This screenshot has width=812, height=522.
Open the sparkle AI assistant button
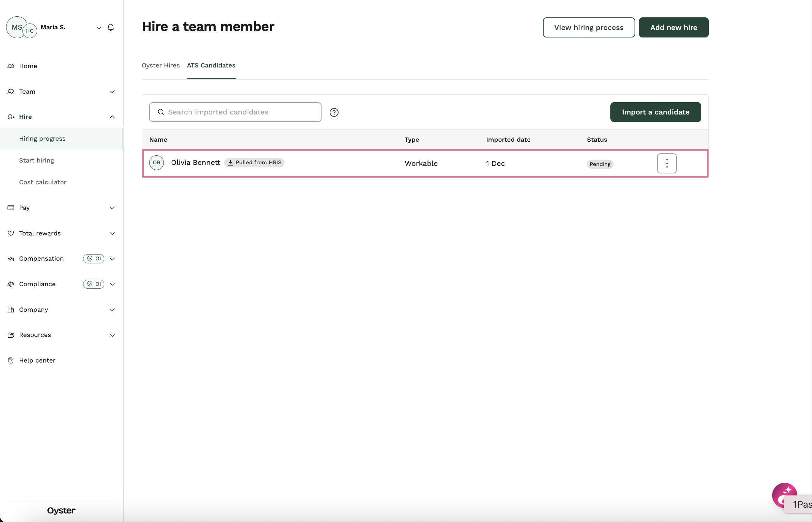click(x=784, y=495)
